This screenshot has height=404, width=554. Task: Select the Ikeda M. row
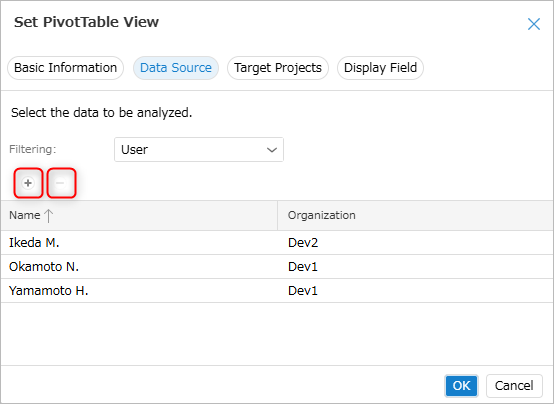tap(277, 242)
